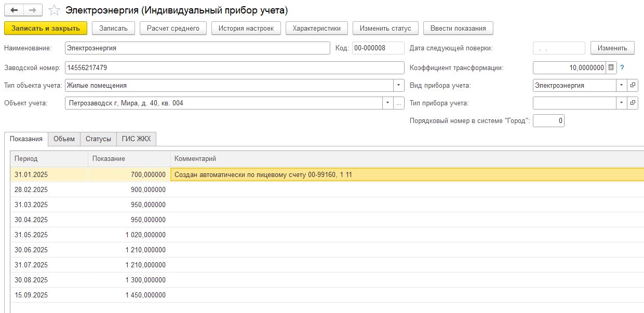Click the Ввести показания button
Screen dimensions: 644x313
coord(458,28)
